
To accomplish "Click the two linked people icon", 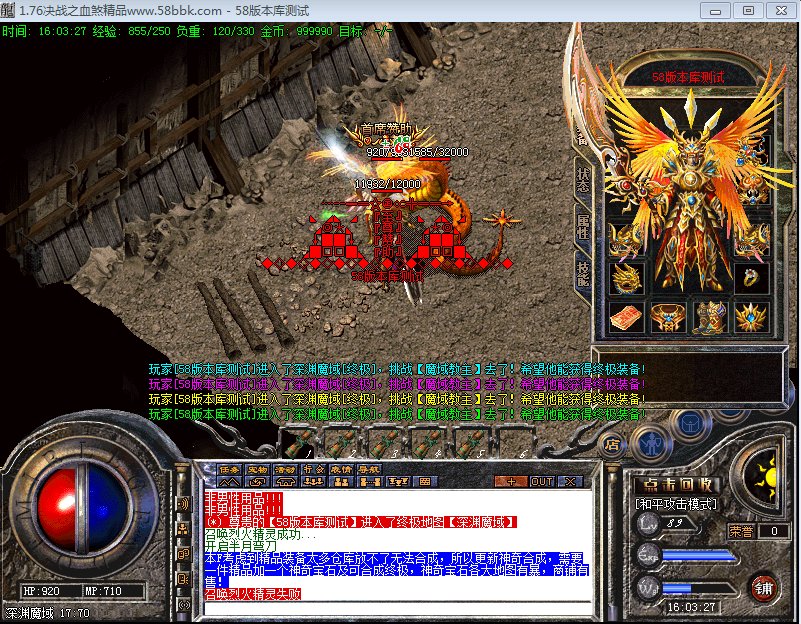I will pos(370,482).
